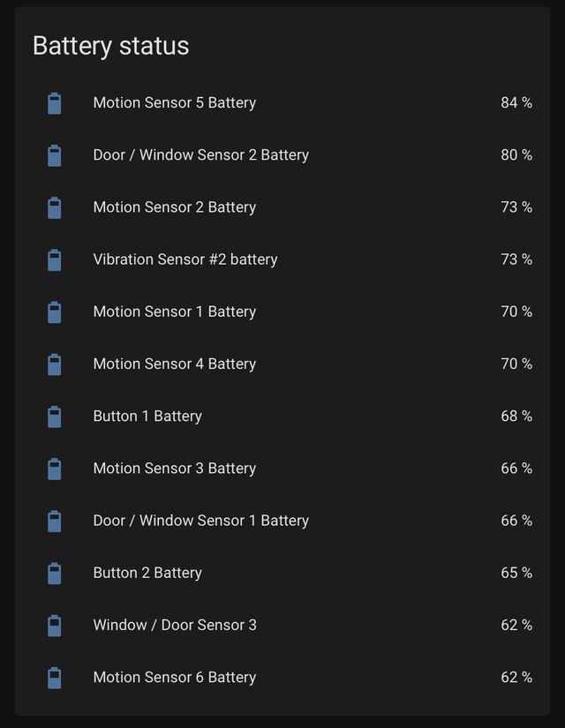Open the Motion Sensor 4 Battery entity
The image size is (565, 728).
coord(174,364)
